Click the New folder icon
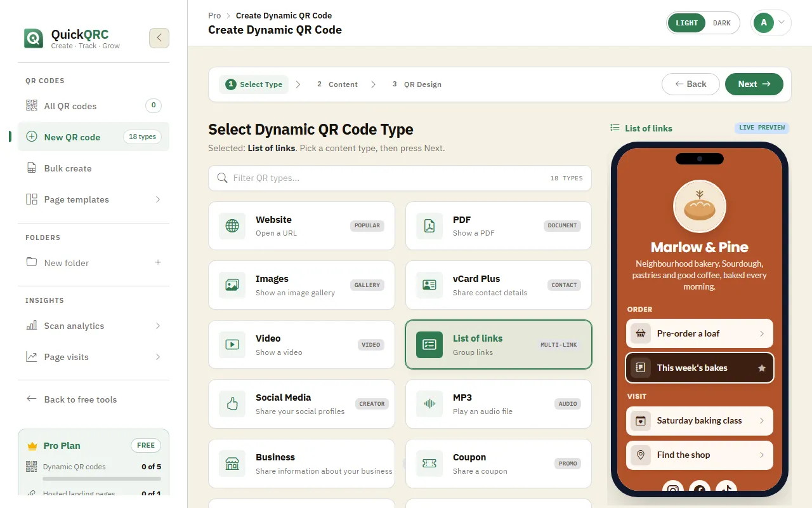This screenshot has width=812, height=508. (x=31, y=262)
